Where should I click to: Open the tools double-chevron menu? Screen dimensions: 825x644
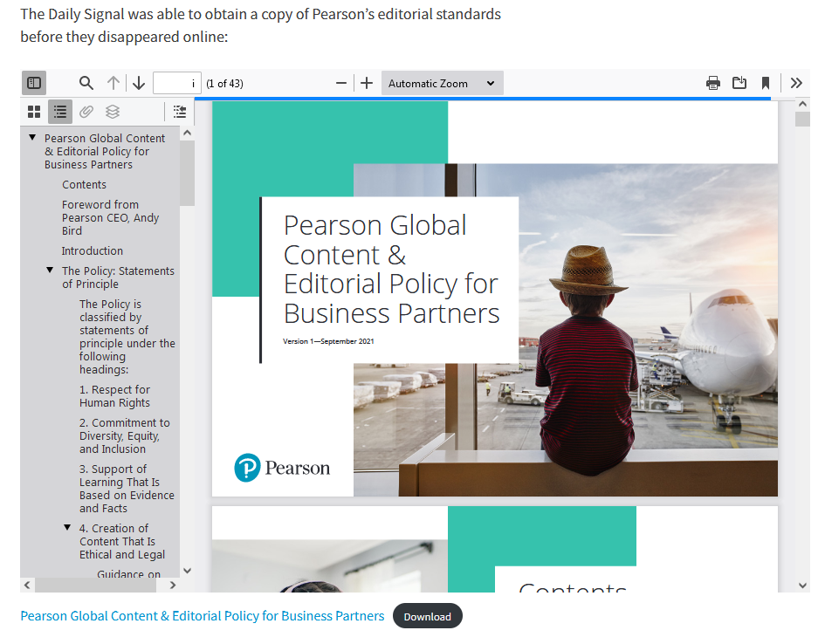click(796, 83)
